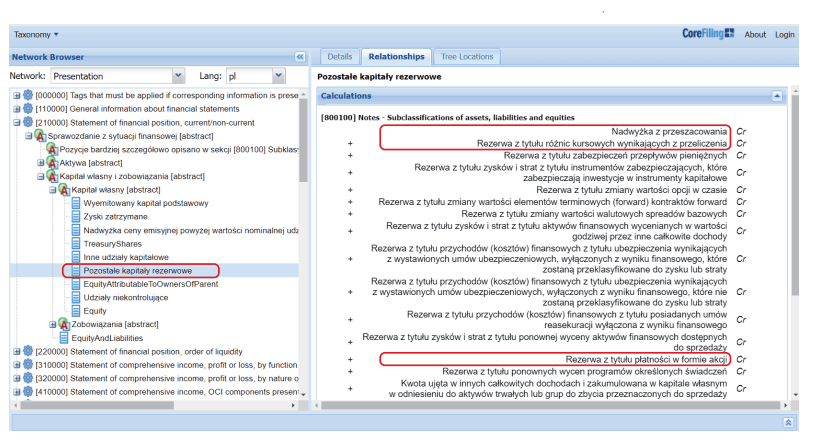Click document icon of Equity

coord(76,311)
